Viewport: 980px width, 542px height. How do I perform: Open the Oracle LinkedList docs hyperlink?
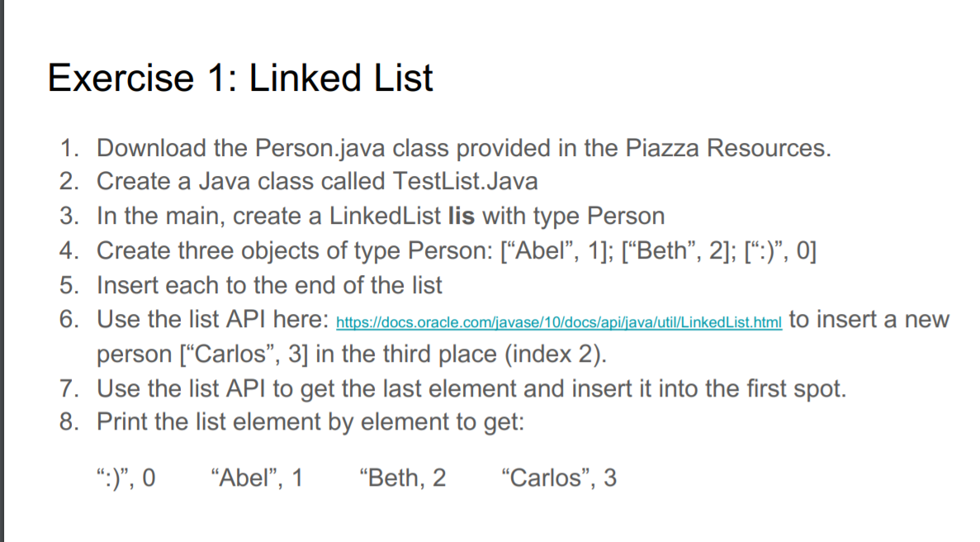coord(559,322)
